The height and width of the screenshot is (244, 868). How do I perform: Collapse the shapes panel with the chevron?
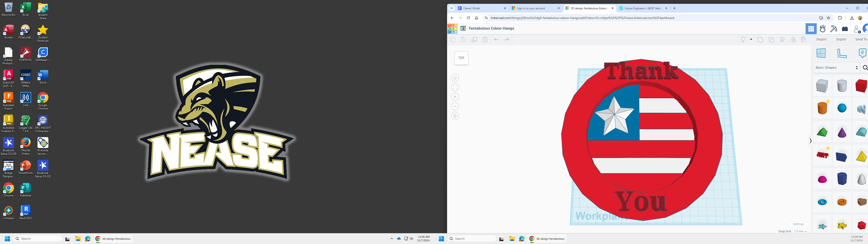(x=810, y=141)
